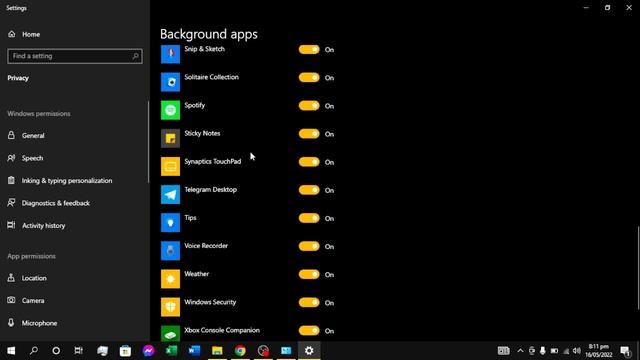The image size is (640, 360).
Task: Toggle Synaptics TouchPad background switch
Action: [x=309, y=162]
